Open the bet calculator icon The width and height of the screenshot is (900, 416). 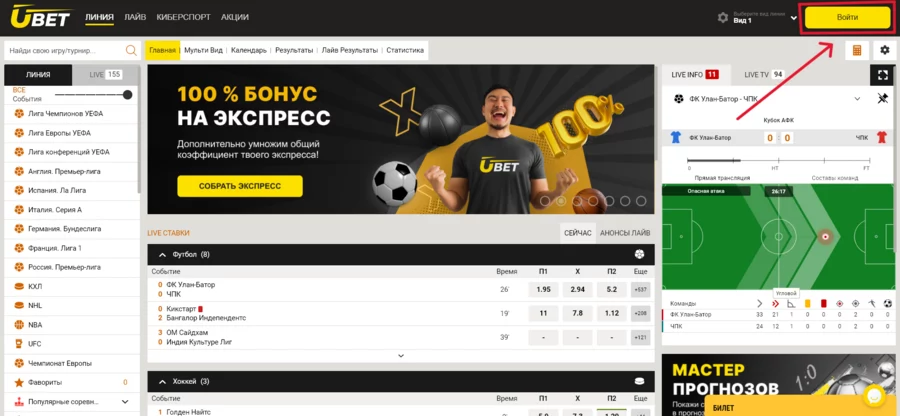pos(857,50)
